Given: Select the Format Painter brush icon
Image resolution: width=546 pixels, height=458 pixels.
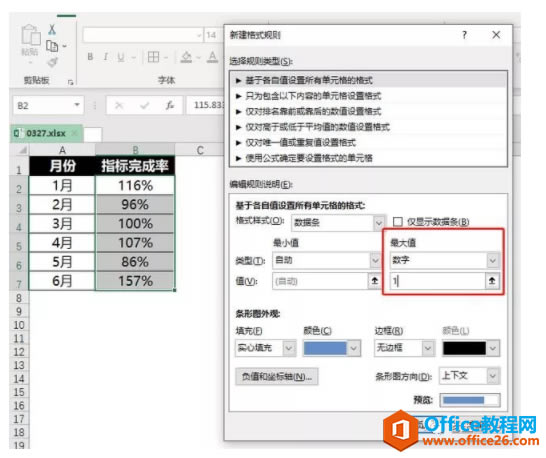Looking at the screenshot, I should [x=52, y=62].
